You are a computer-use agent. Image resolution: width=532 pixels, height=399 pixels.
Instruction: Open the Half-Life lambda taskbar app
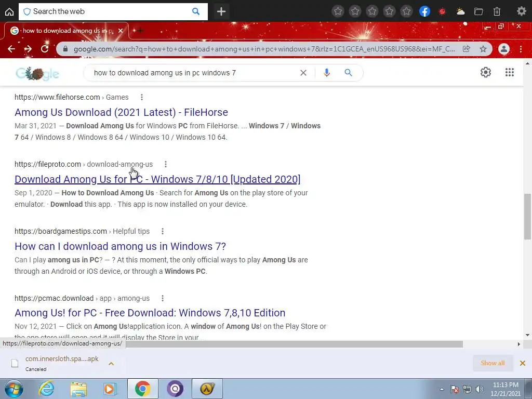pos(207,389)
